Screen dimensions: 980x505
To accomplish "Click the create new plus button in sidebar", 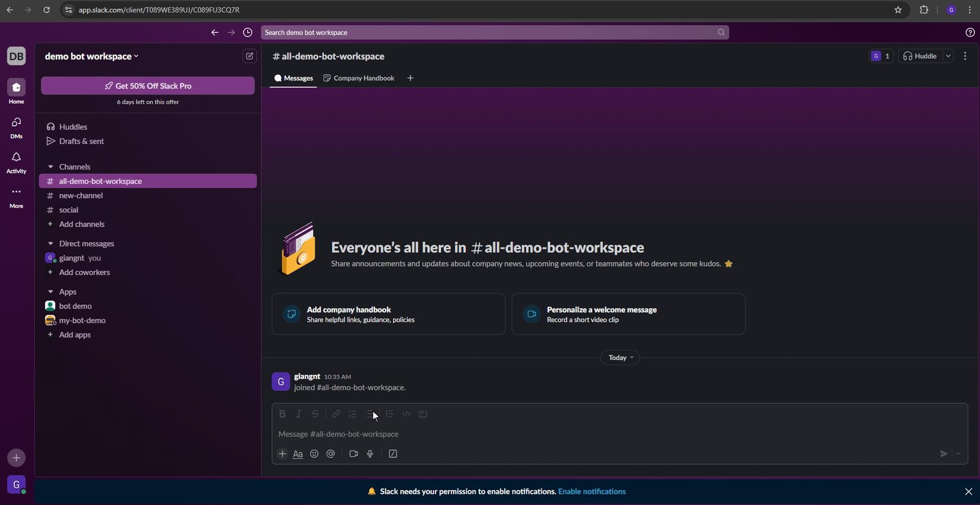I will click(x=16, y=458).
